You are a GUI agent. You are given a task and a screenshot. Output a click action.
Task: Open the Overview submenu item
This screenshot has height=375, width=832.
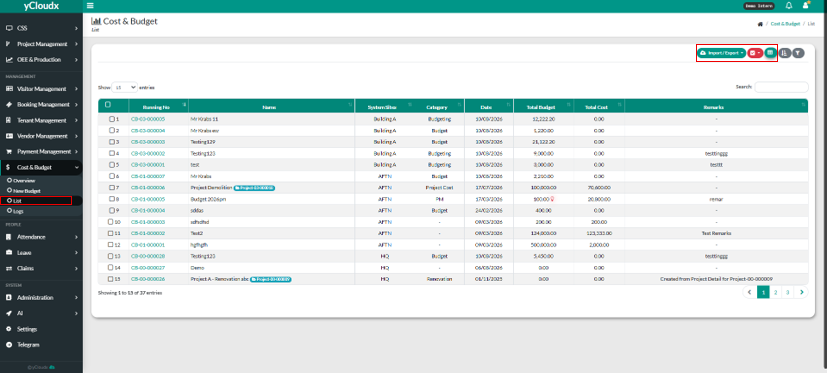tap(24, 181)
